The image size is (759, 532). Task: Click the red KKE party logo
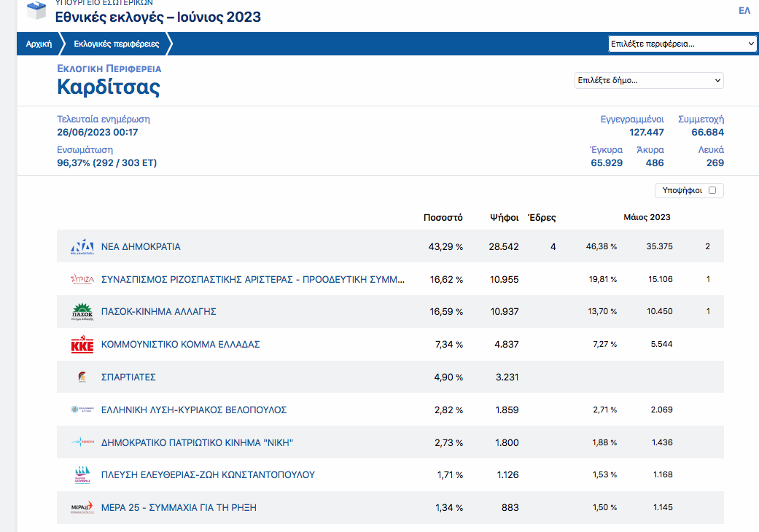coord(82,345)
